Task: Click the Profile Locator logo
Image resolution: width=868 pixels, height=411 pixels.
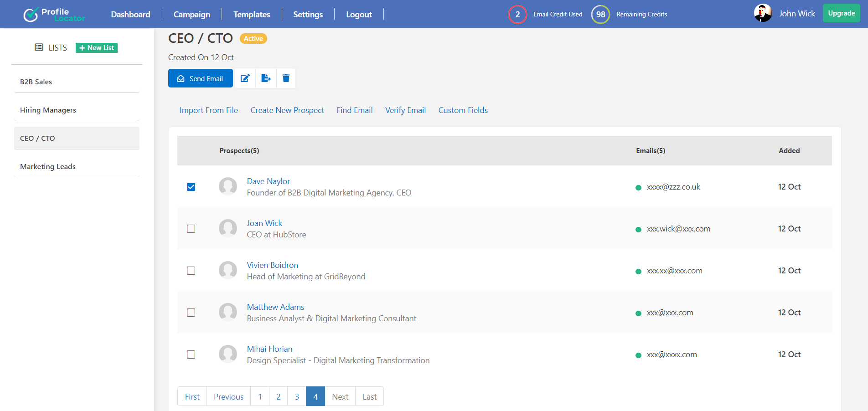Action: point(54,15)
